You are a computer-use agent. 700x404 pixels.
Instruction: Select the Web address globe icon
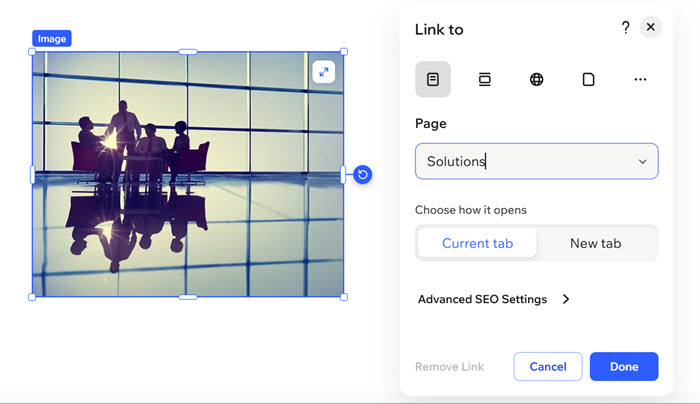536,79
